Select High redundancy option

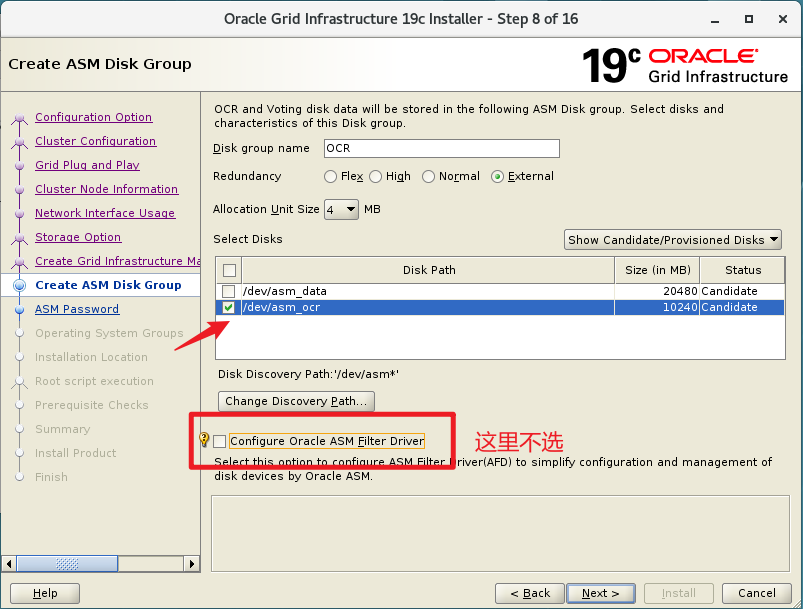pos(376,177)
